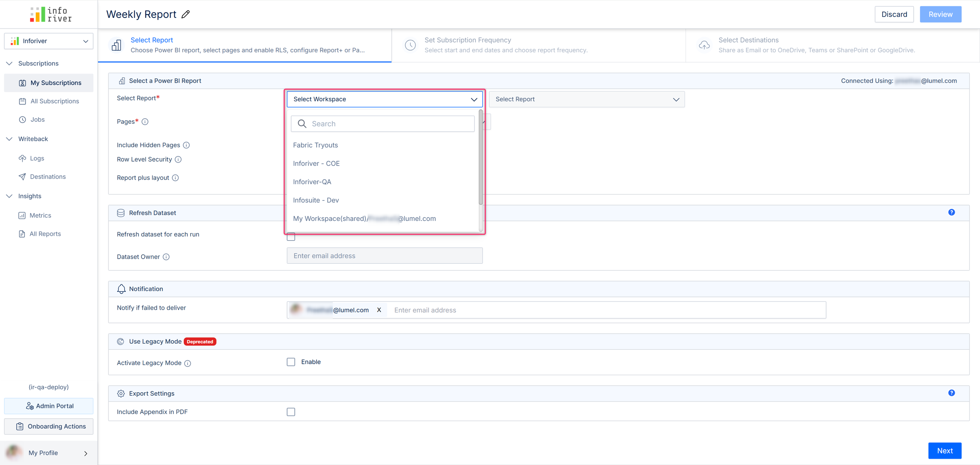Viewport: 980px width, 465px height.
Task: Open the Inforiver app switcher dropdown
Action: [49, 41]
